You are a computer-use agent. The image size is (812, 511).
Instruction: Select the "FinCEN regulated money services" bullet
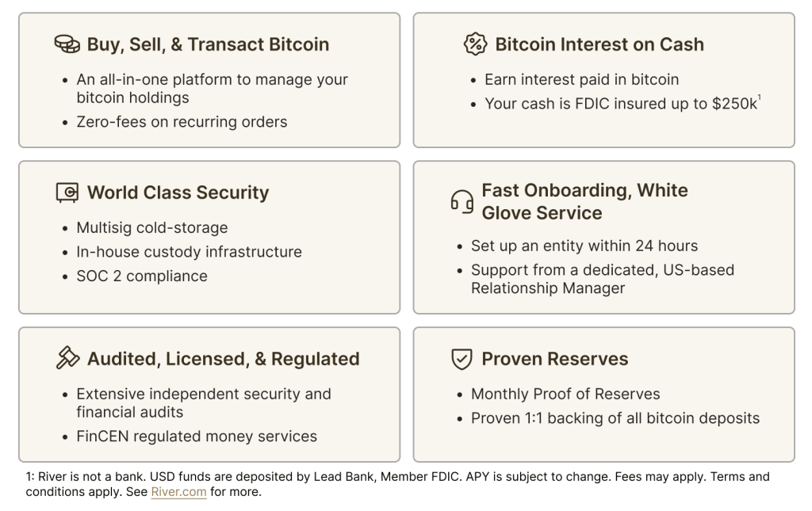tap(196, 437)
